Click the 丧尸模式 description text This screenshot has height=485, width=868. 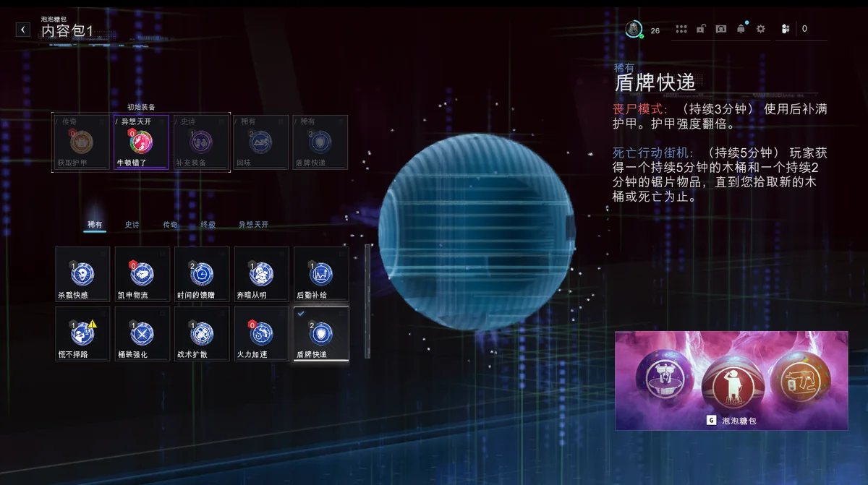click(x=720, y=117)
